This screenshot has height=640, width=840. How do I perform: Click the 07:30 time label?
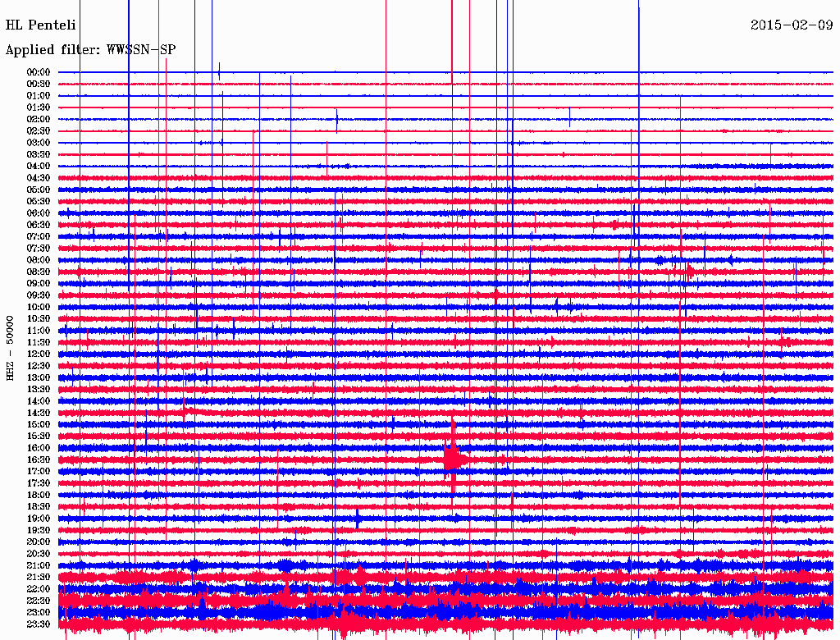tap(38, 249)
